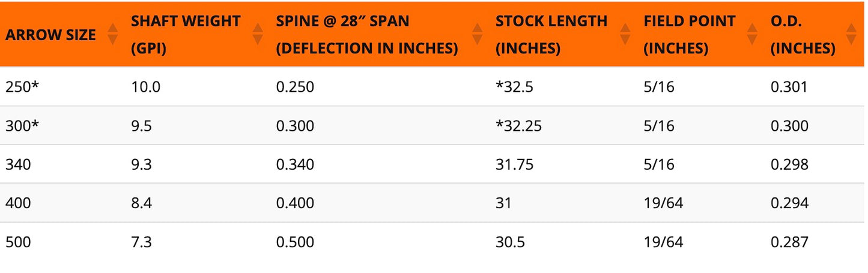Click the 400 arrow size cell
Screen dimensions: 868x273
pyautogui.click(x=18, y=203)
